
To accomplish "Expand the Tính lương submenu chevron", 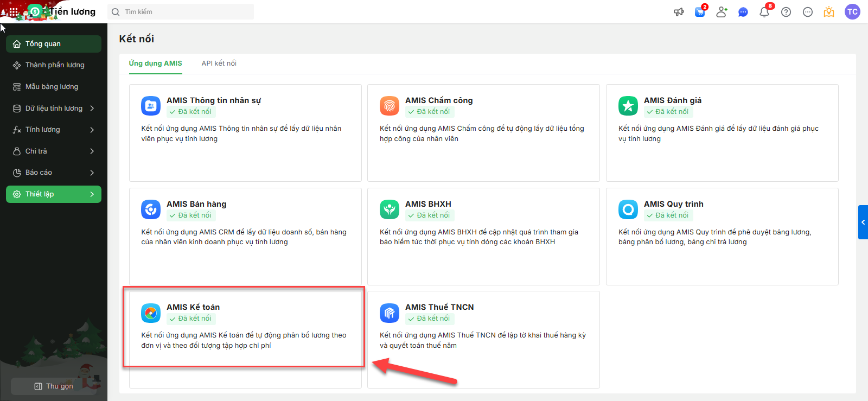I will click(x=92, y=130).
